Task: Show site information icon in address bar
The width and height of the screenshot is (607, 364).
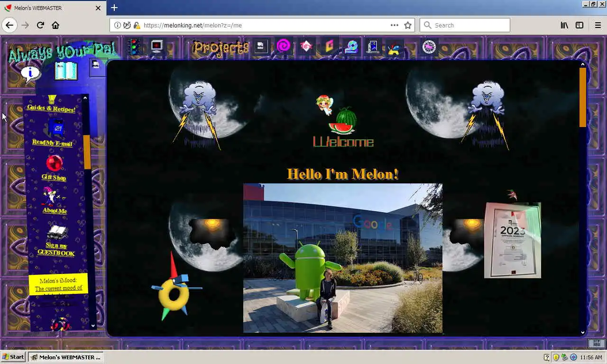Action: (x=117, y=25)
